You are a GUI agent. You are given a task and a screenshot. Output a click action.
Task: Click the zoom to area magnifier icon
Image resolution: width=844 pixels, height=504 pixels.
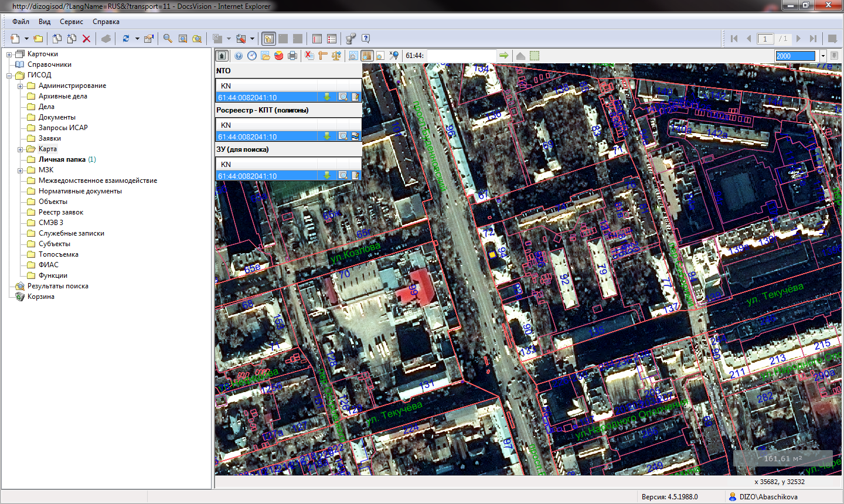point(353,56)
